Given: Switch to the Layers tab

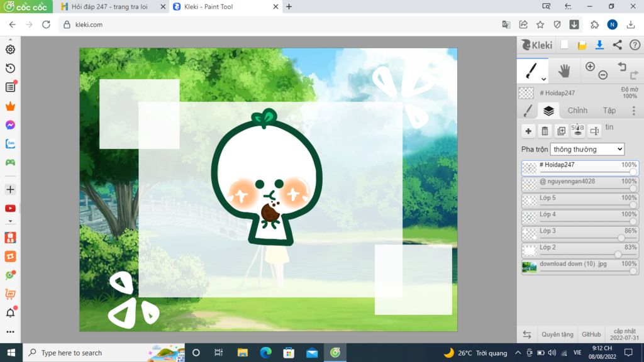Looking at the screenshot, I should click(548, 111).
